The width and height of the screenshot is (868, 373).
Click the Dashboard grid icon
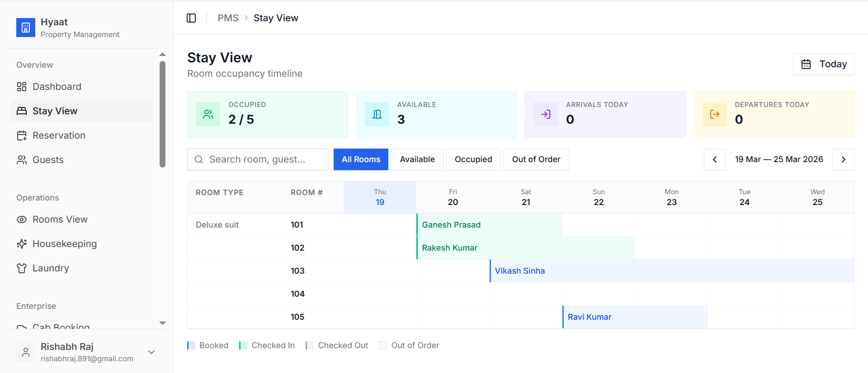coord(22,87)
